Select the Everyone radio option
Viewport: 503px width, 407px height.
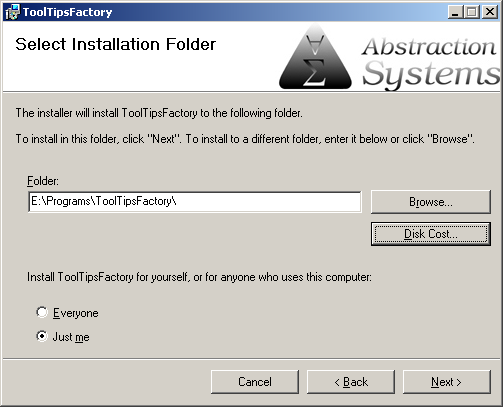pyautogui.click(x=42, y=312)
